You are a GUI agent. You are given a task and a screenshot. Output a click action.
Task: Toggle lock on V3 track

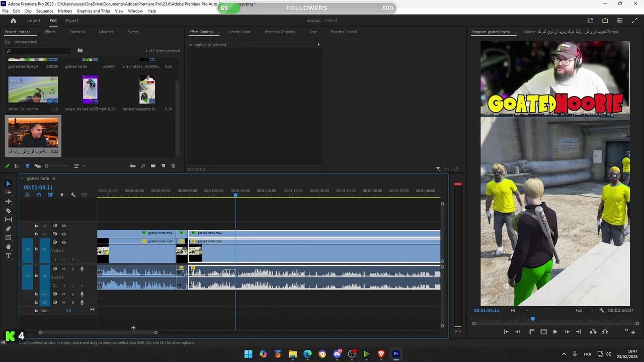36,226
